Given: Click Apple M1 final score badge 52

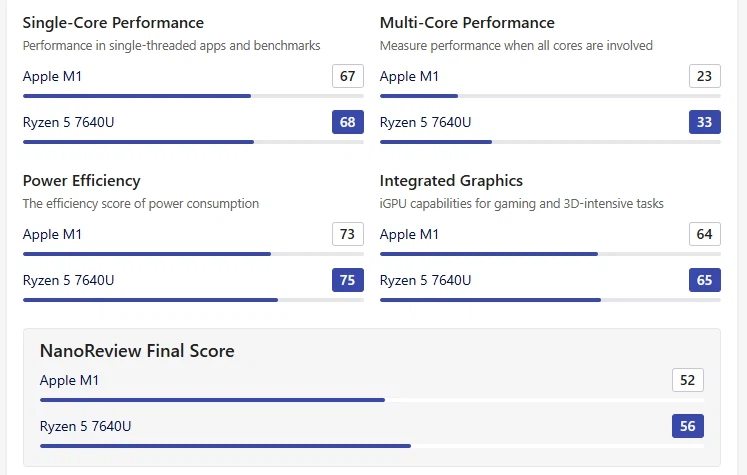Looking at the screenshot, I should [x=688, y=381].
